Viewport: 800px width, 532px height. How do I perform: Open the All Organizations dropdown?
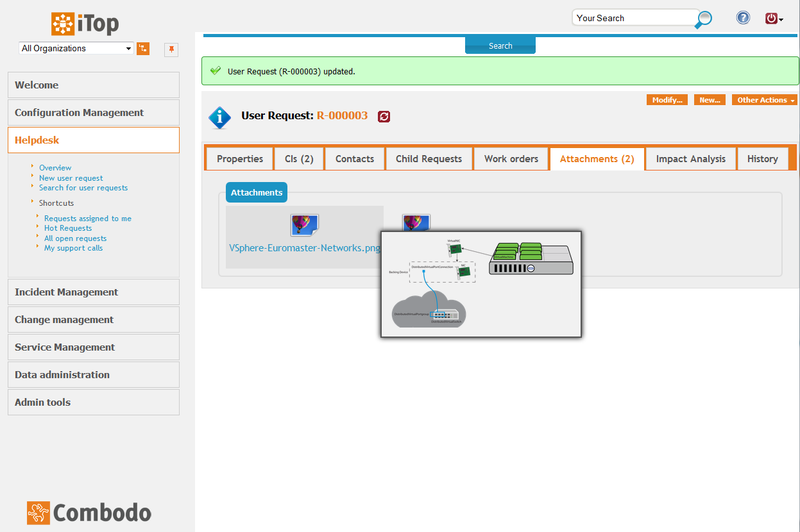pos(76,48)
